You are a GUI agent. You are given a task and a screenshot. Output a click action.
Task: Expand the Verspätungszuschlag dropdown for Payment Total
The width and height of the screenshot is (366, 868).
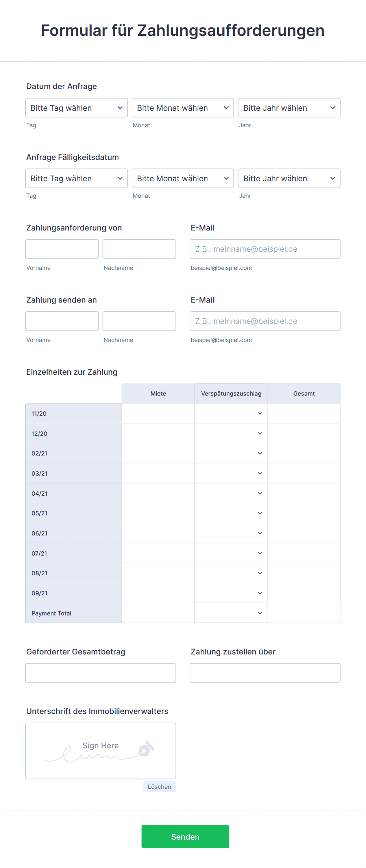(259, 613)
